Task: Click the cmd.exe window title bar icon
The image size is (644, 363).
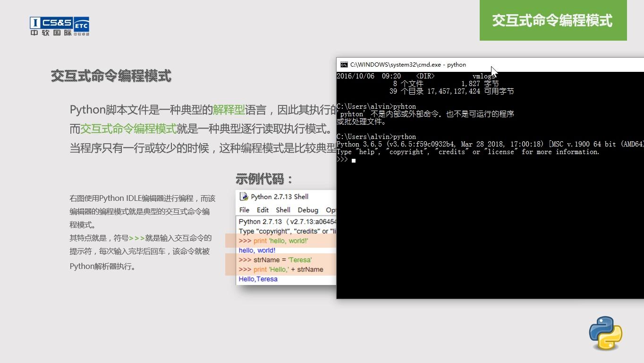Action: (x=344, y=65)
